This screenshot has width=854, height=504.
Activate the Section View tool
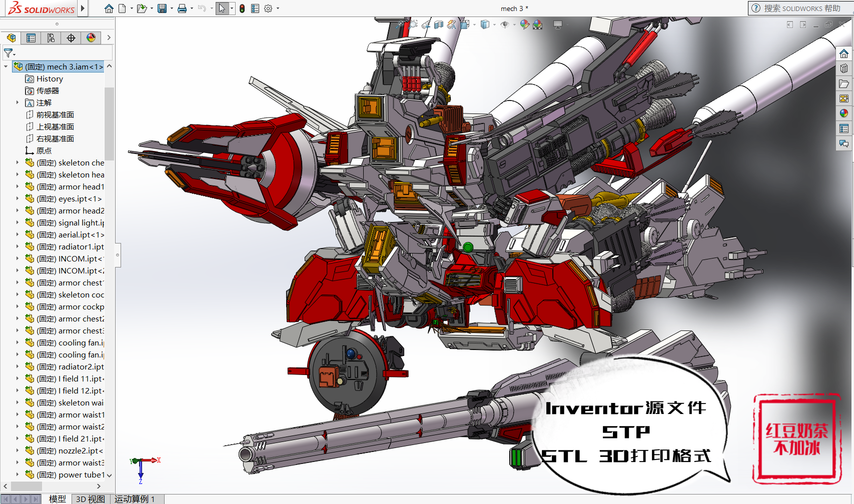439,24
